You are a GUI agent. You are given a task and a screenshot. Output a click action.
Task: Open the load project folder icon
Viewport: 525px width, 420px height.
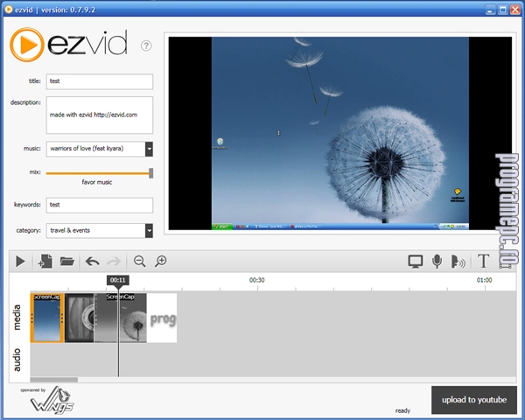67,262
